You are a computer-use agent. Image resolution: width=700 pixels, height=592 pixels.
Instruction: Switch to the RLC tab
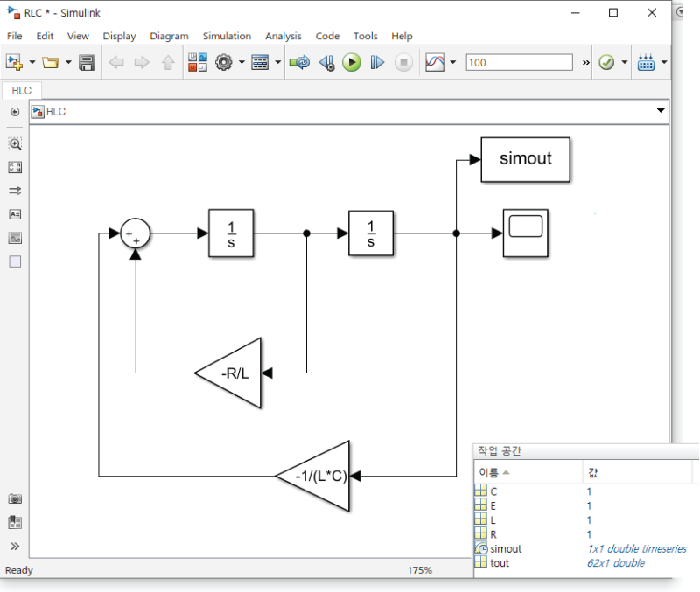click(x=21, y=90)
